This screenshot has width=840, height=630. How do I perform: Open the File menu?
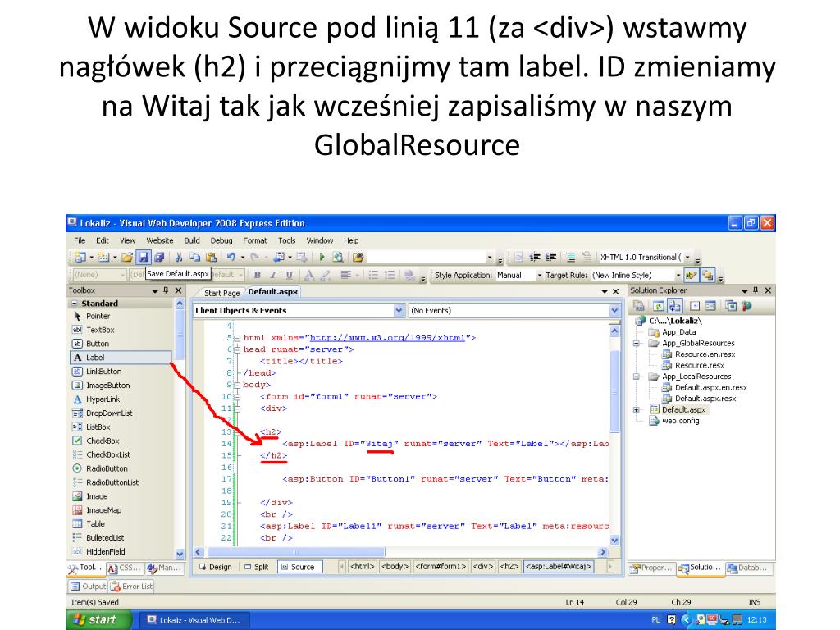click(80, 240)
